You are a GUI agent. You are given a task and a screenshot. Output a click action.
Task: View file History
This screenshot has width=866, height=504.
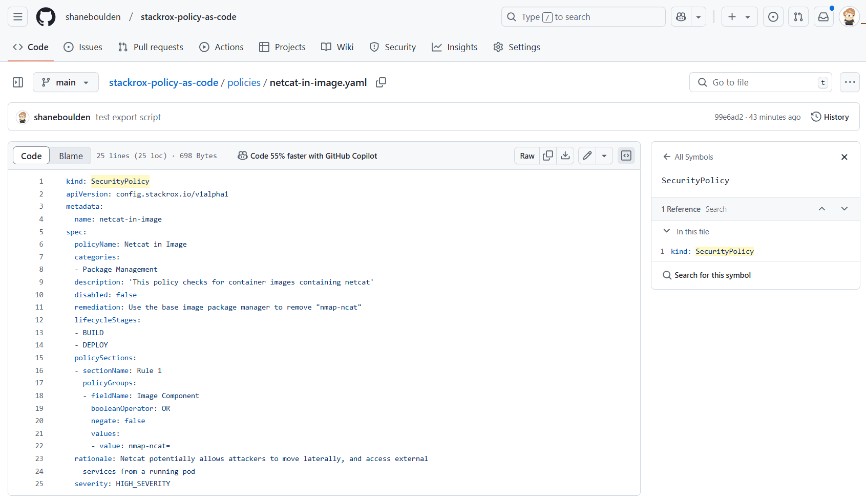tap(830, 117)
